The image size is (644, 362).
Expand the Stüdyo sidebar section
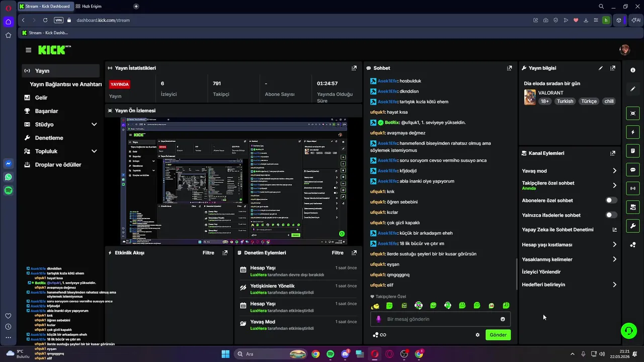(x=94, y=125)
